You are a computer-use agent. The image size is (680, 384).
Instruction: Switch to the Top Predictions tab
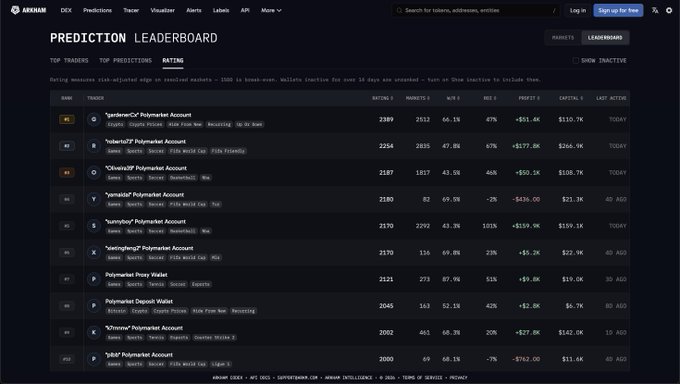[x=125, y=60]
